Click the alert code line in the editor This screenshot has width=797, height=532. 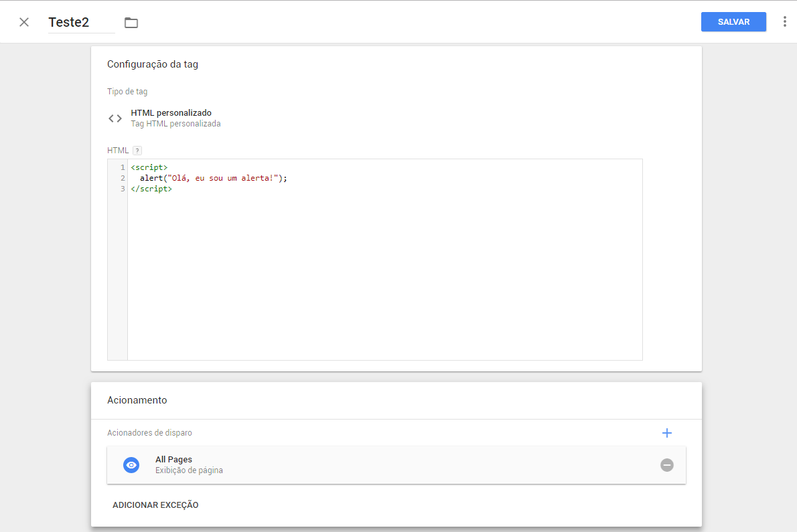(x=214, y=178)
